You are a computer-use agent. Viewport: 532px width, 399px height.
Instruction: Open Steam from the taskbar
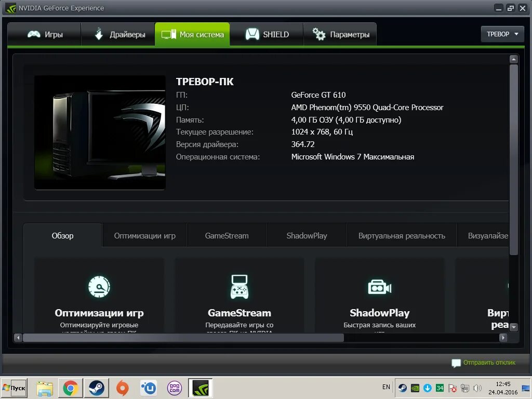[x=96, y=388]
